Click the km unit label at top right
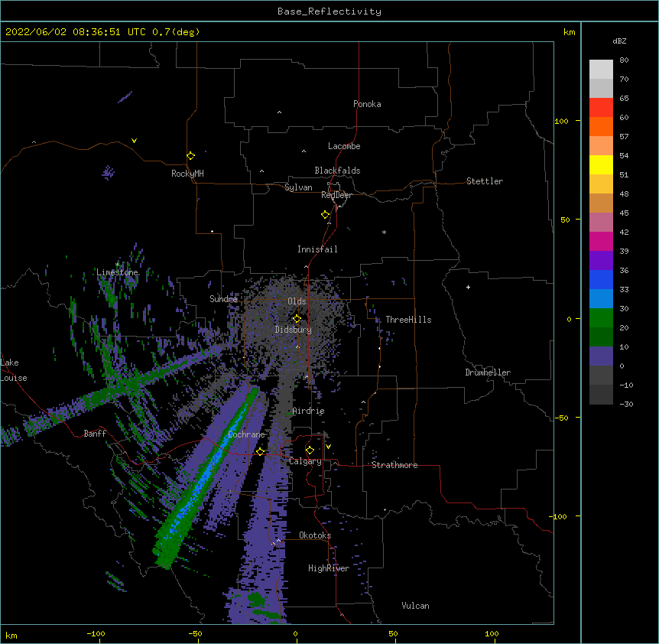 (569, 32)
